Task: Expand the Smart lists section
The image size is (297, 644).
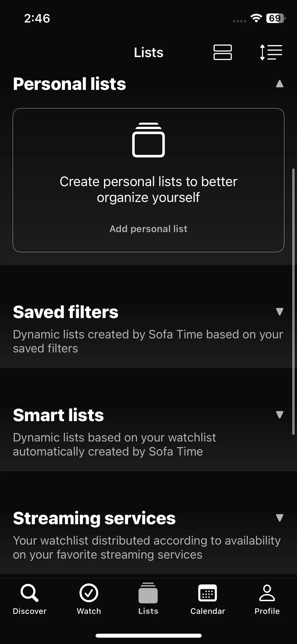Action: [280, 415]
